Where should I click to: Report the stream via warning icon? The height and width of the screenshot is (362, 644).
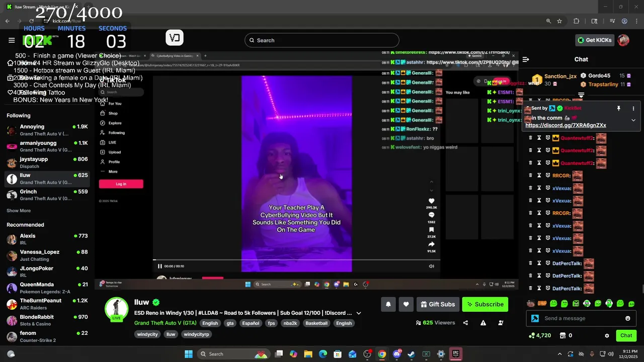483,323
